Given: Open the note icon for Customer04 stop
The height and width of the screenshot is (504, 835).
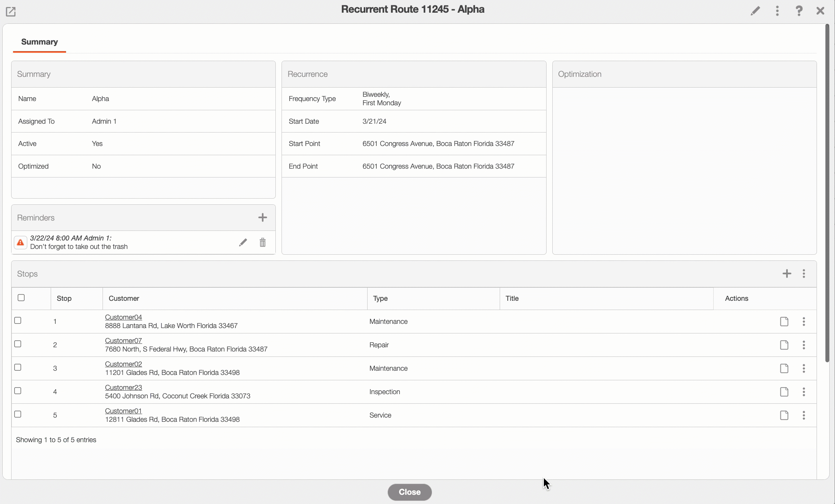Looking at the screenshot, I should tap(784, 322).
